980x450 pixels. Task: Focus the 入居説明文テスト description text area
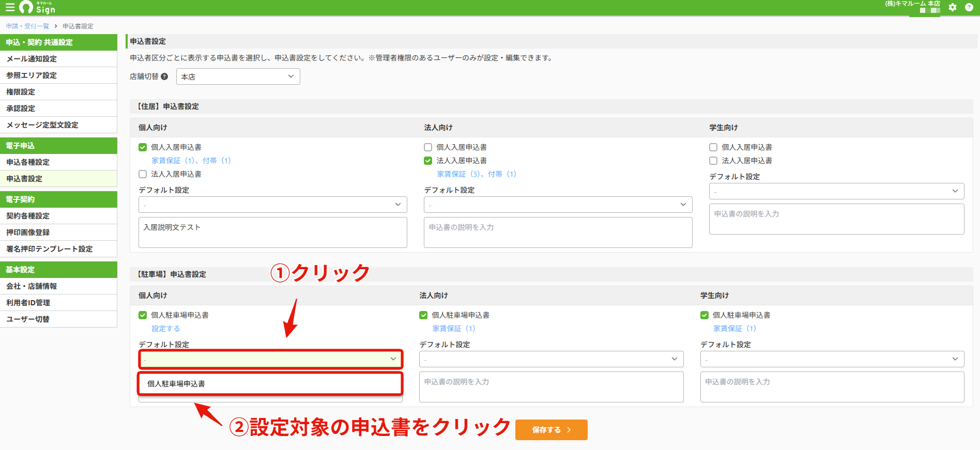coord(273,232)
